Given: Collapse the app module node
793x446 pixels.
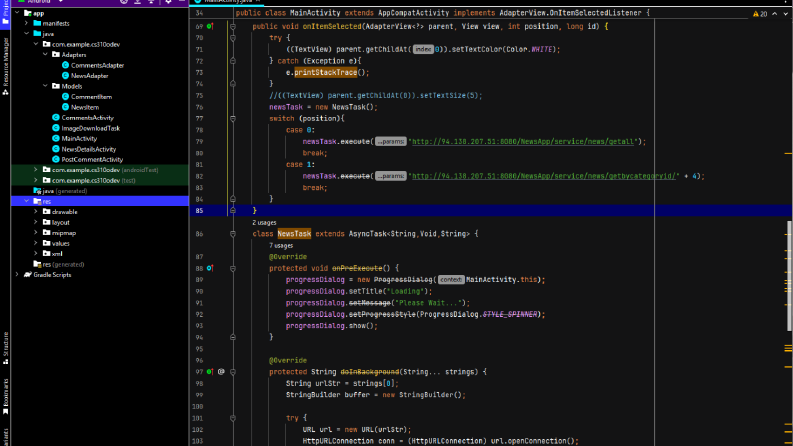Looking at the screenshot, I should (17, 13).
